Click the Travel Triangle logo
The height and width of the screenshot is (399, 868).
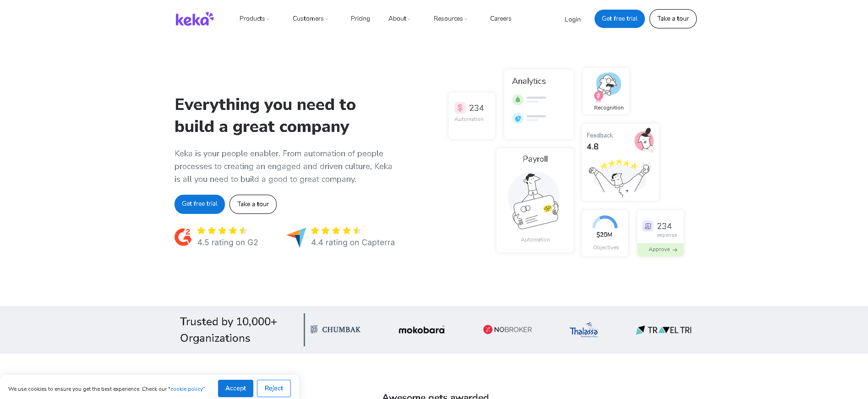point(664,330)
